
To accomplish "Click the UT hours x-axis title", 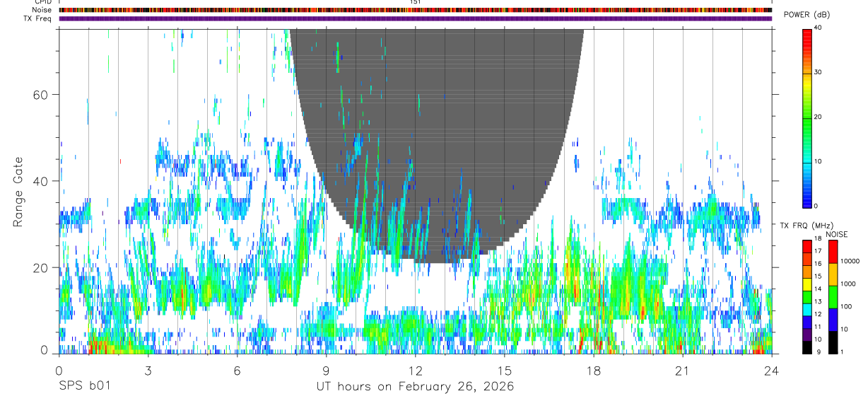I will pyautogui.click(x=415, y=387).
